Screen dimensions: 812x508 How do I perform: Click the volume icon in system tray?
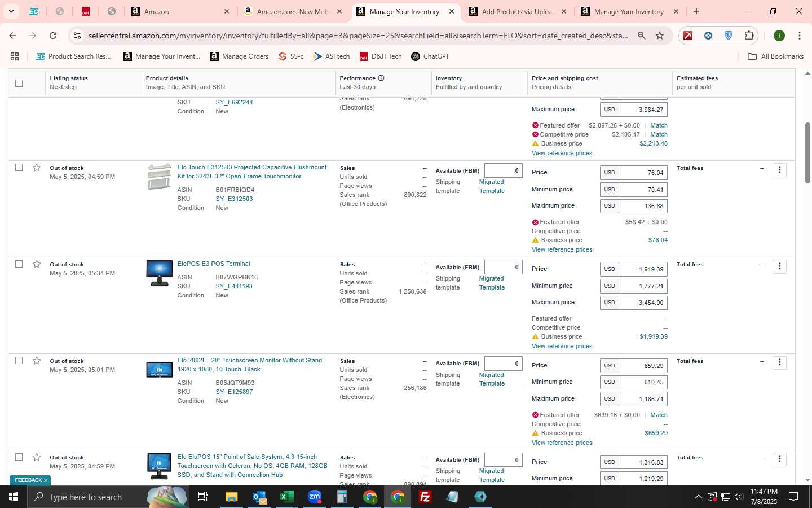(x=739, y=497)
